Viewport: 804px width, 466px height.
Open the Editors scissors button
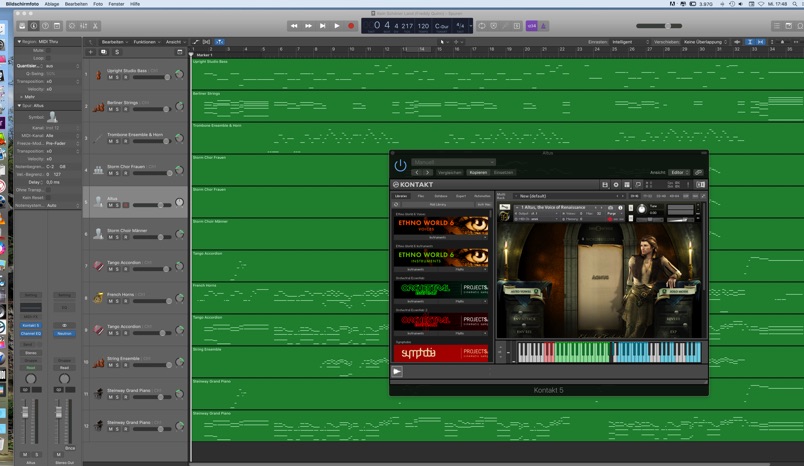point(95,26)
